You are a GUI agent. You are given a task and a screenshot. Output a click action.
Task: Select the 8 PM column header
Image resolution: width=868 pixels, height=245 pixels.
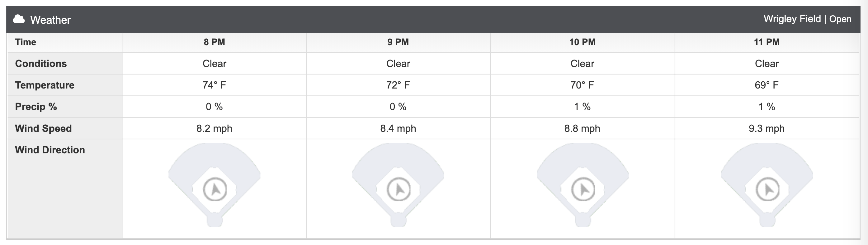(214, 42)
